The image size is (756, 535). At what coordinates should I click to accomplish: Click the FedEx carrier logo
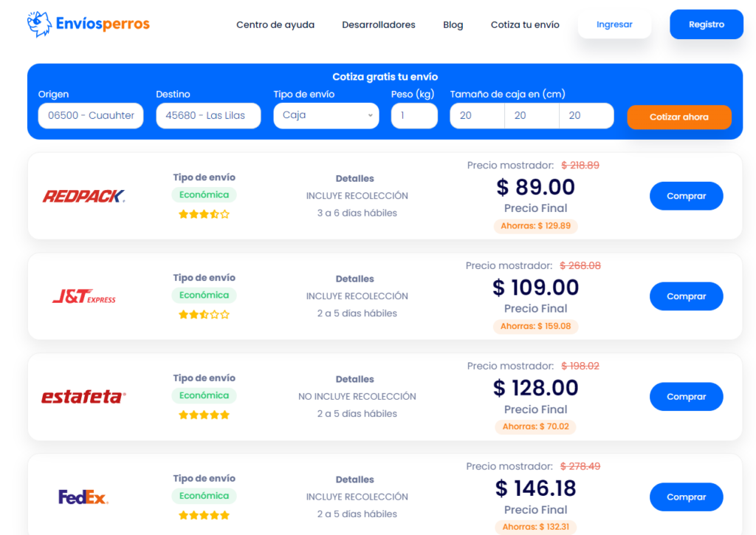pyautogui.click(x=83, y=497)
